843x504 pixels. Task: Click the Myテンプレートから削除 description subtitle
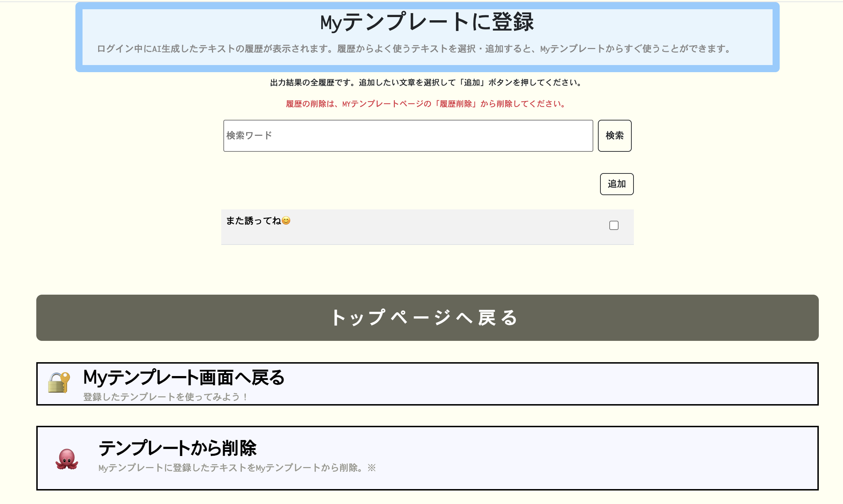[x=230, y=468]
